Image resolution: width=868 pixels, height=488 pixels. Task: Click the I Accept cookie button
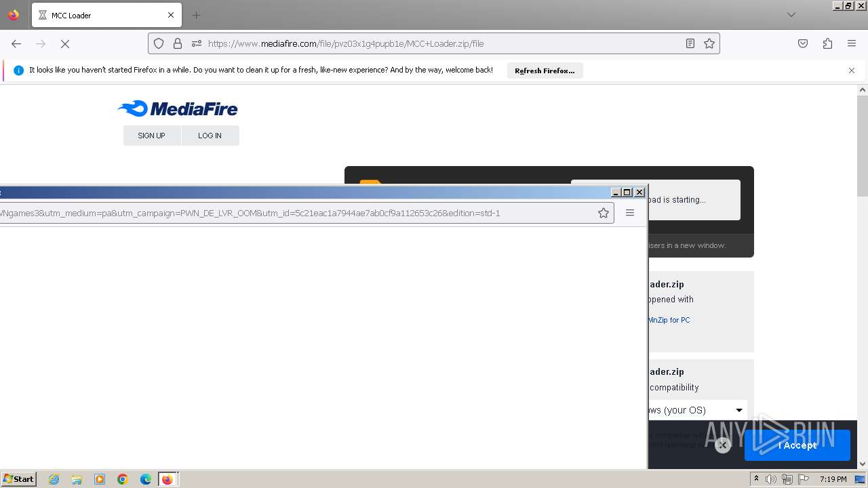(x=797, y=445)
